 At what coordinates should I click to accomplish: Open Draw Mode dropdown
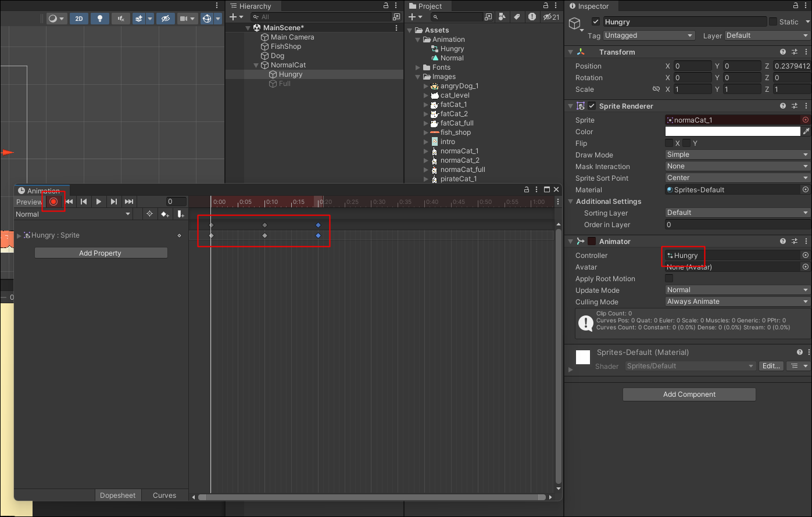pyautogui.click(x=738, y=155)
